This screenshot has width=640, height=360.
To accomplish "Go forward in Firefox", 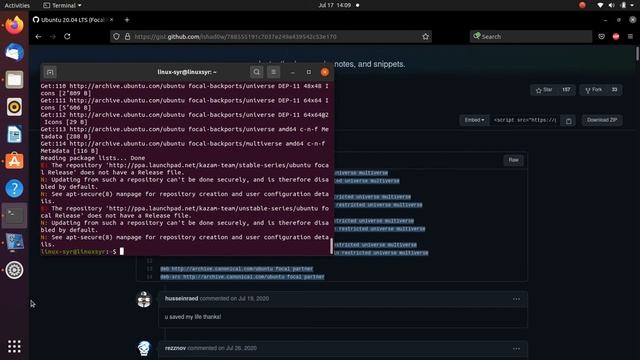I will tap(53, 36).
